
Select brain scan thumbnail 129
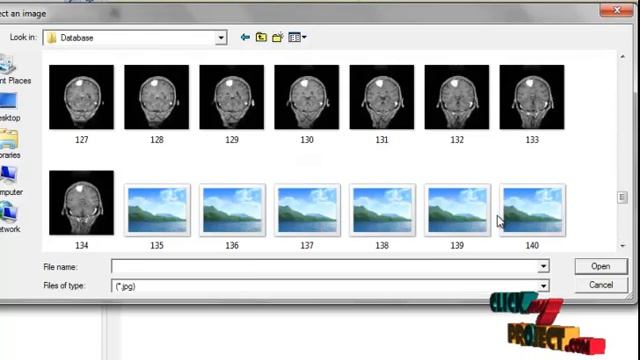232,97
